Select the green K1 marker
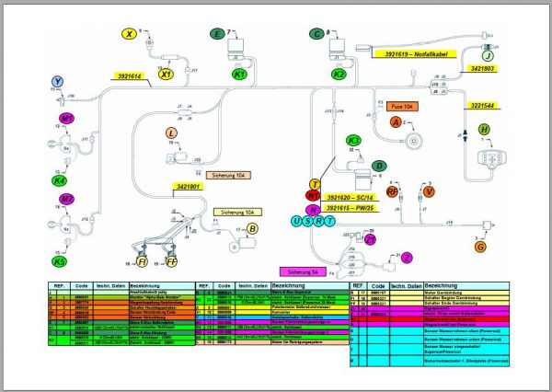 240,74
